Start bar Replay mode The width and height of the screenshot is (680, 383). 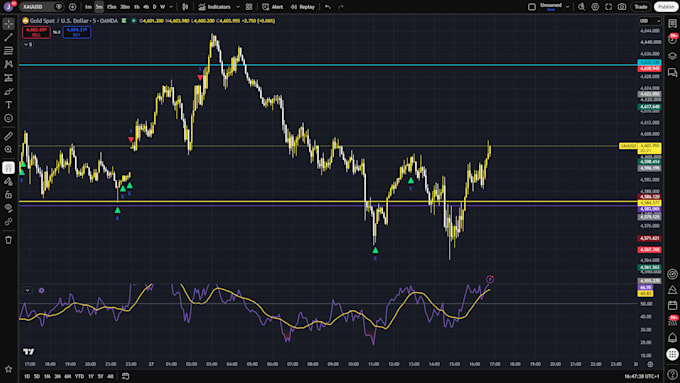pyautogui.click(x=302, y=7)
